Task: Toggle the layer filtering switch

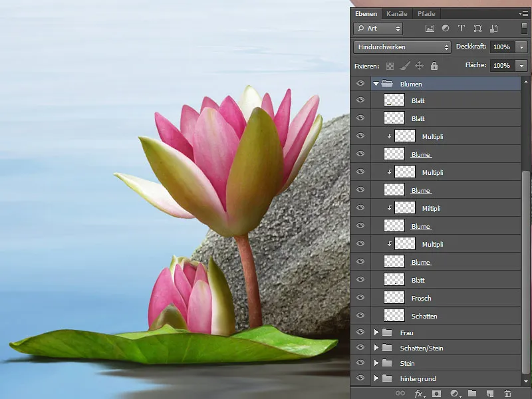Action: pos(524,29)
